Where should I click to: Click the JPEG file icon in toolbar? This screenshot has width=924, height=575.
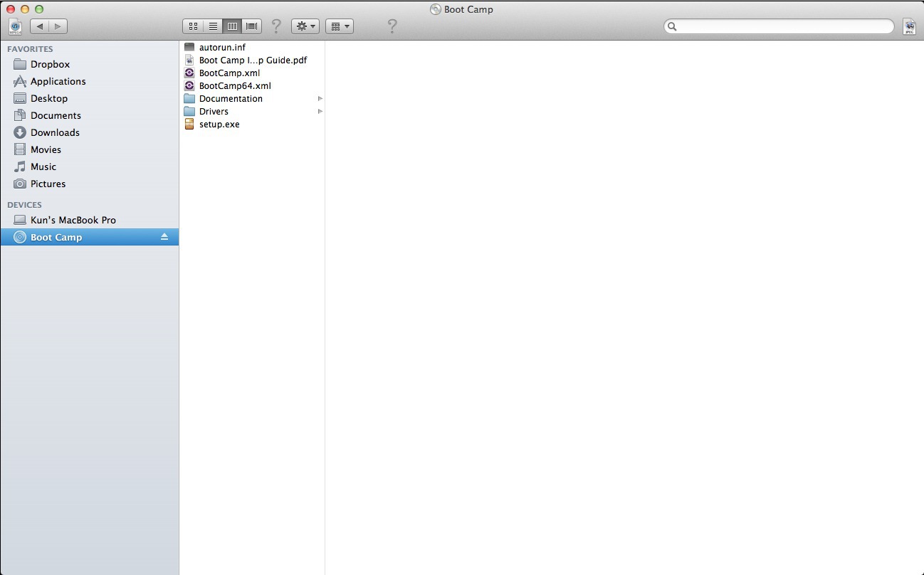point(909,26)
